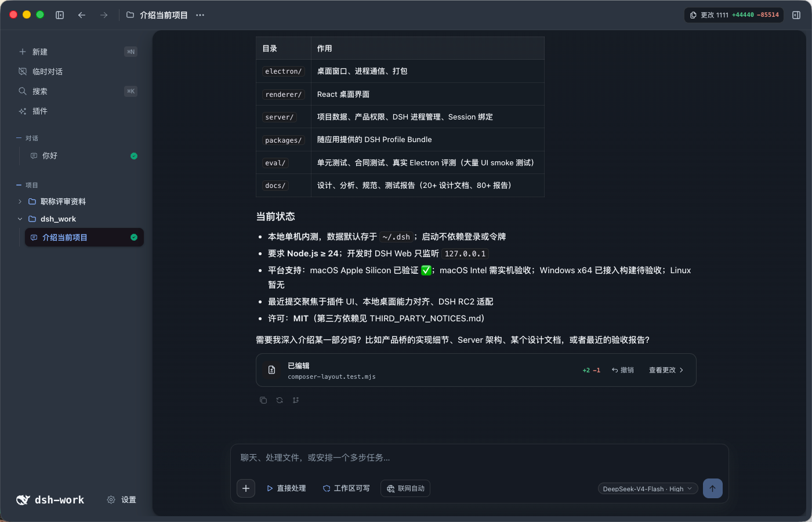Change the 工作区可写 permission
The height and width of the screenshot is (522, 812).
(346, 488)
